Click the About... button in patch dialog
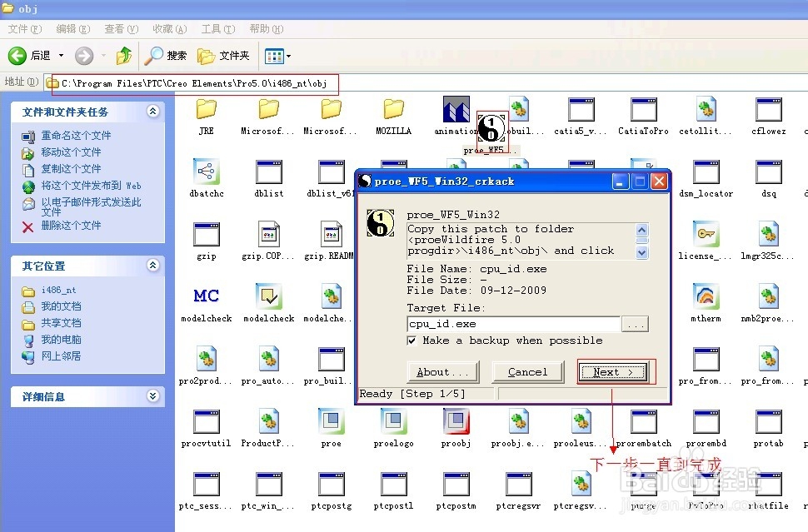This screenshot has width=808, height=532. (x=442, y=372)
